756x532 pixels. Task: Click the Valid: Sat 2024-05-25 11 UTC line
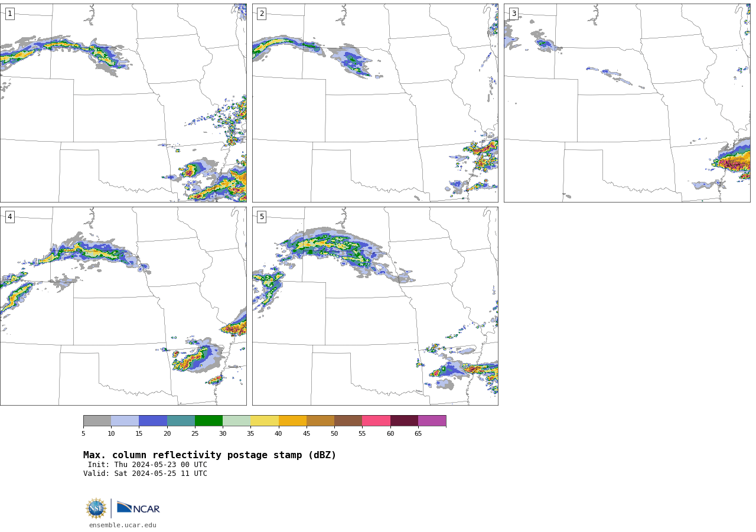pos(145,474)
